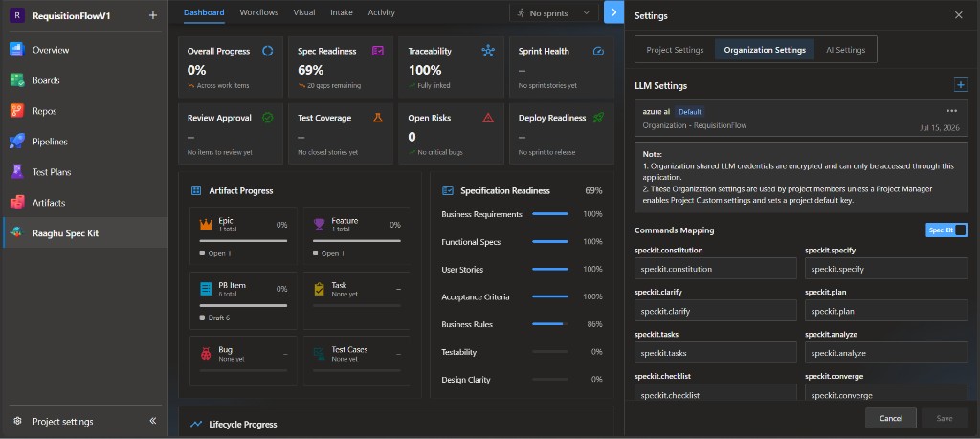The width and height of the screenshot is (980, 439).
Task: Open the Overview sidebar icon
Action: tap(17, 50)
